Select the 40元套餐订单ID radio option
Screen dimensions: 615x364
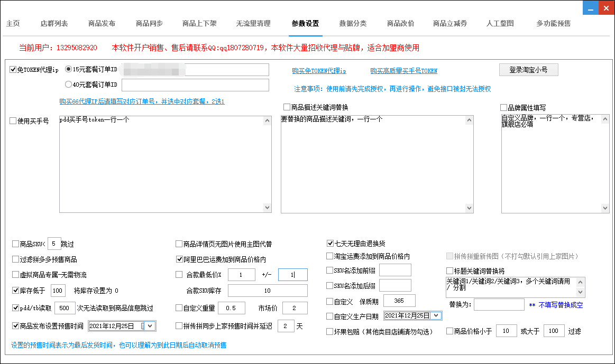68,85
